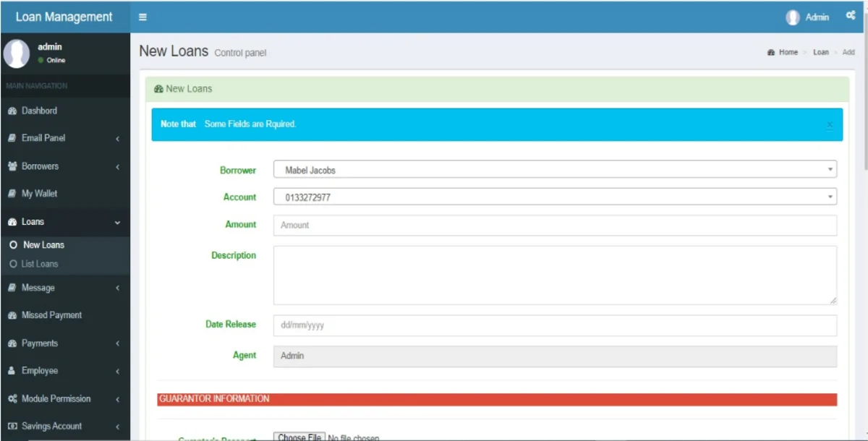868x441 pixels.
Task: Click the Email Panel icon
Action: tap(12, 138)
